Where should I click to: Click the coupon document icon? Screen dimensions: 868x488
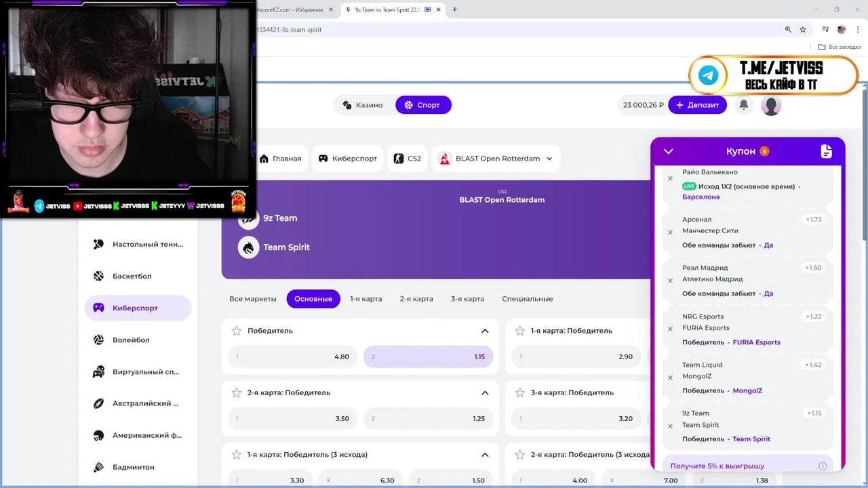click(826, 151)
